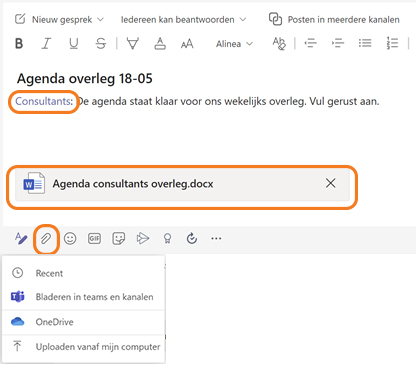Clear all text formatting
This screenshot has width=416, height=368.
pyautogui.click(x=279, y=43)
